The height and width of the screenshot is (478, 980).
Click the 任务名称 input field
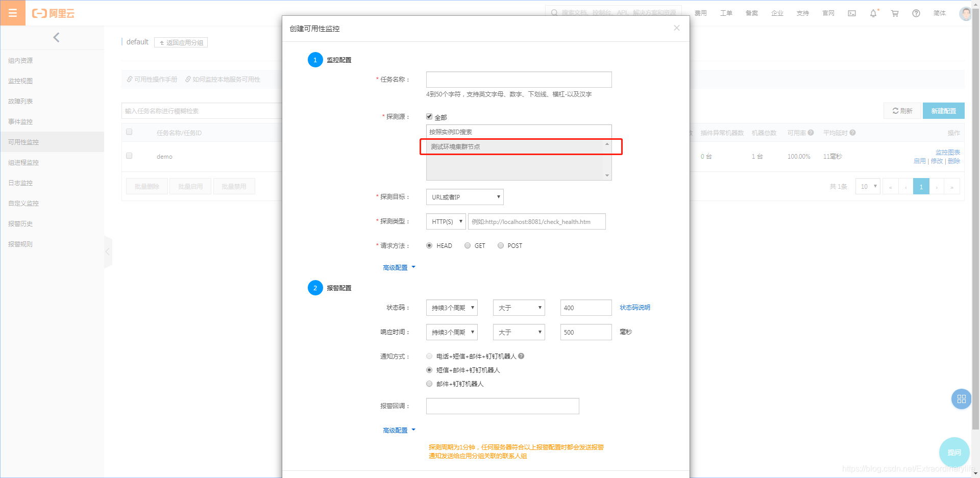pos(519,80)
